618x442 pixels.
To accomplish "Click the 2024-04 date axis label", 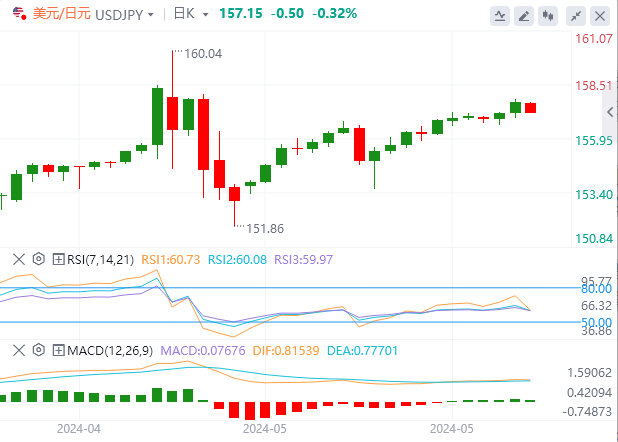I will (79, 429).
